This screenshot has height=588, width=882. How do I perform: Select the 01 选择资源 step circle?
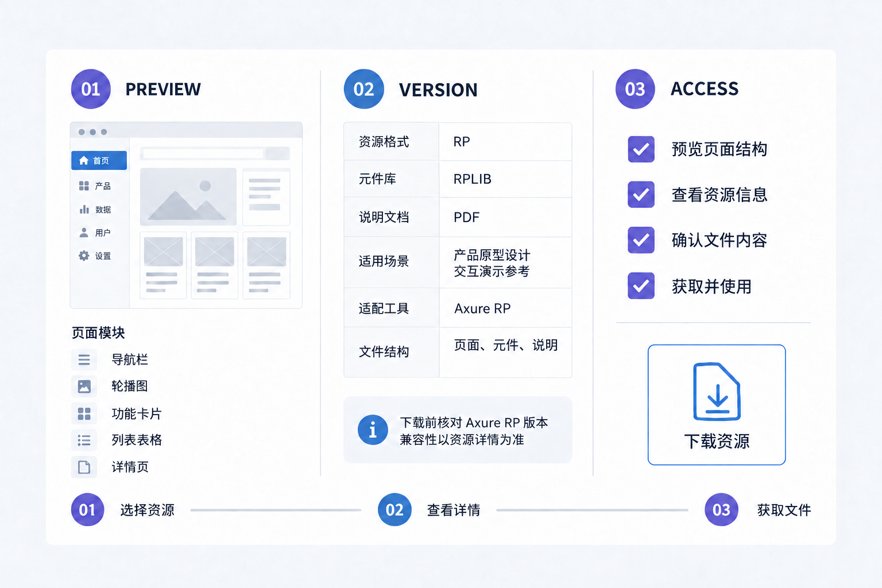87,509
